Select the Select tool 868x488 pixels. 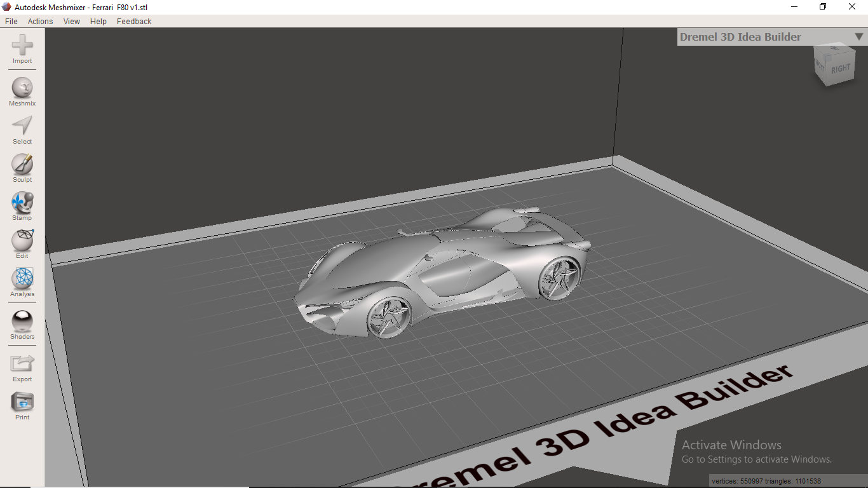coord(22,126)
